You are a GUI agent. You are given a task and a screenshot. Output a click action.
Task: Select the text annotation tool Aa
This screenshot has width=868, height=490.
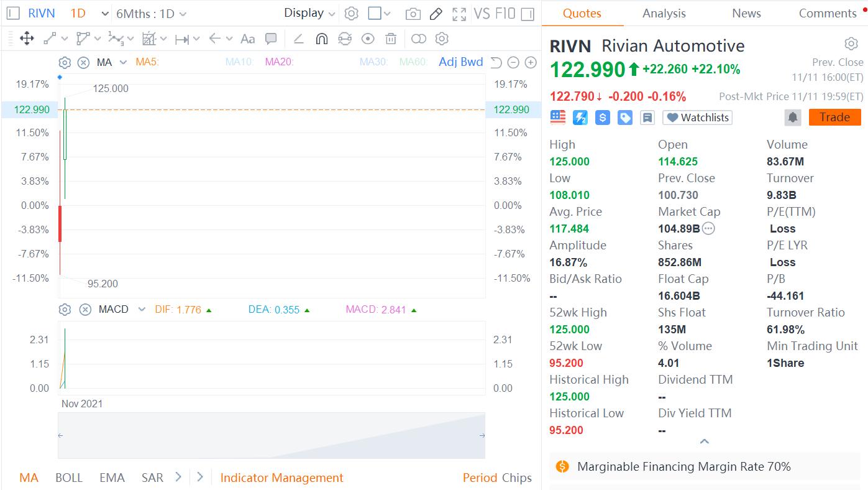(247, 39)
